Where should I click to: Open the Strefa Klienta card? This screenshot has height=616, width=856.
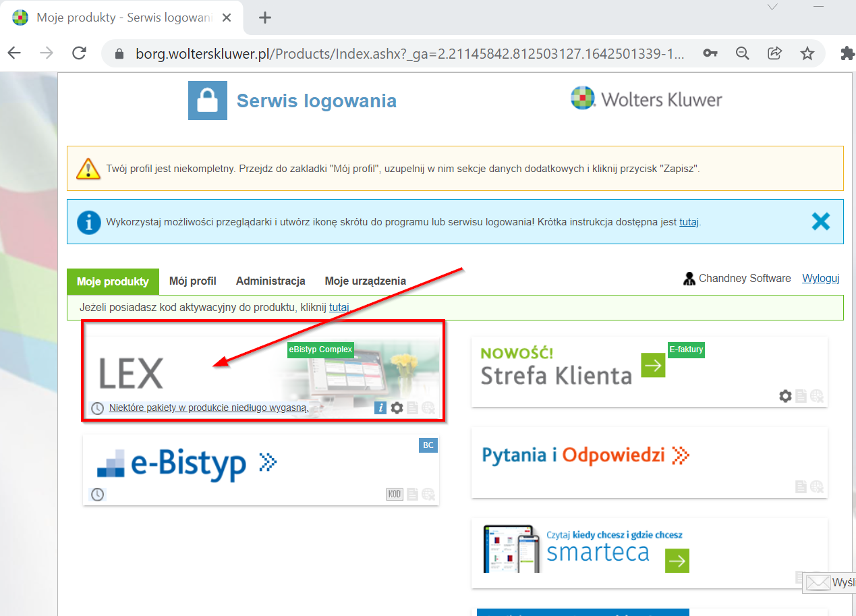(650, 372)
